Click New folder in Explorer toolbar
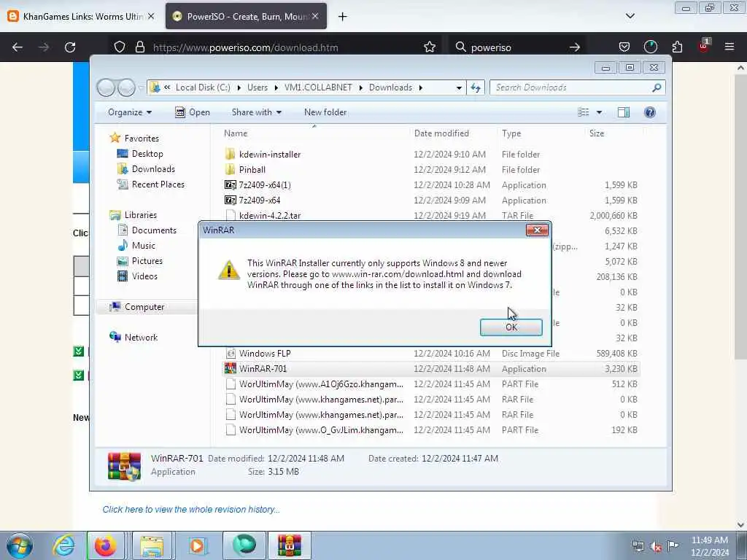This screenshot has height=560, width=747. click(x=325, y=112)
